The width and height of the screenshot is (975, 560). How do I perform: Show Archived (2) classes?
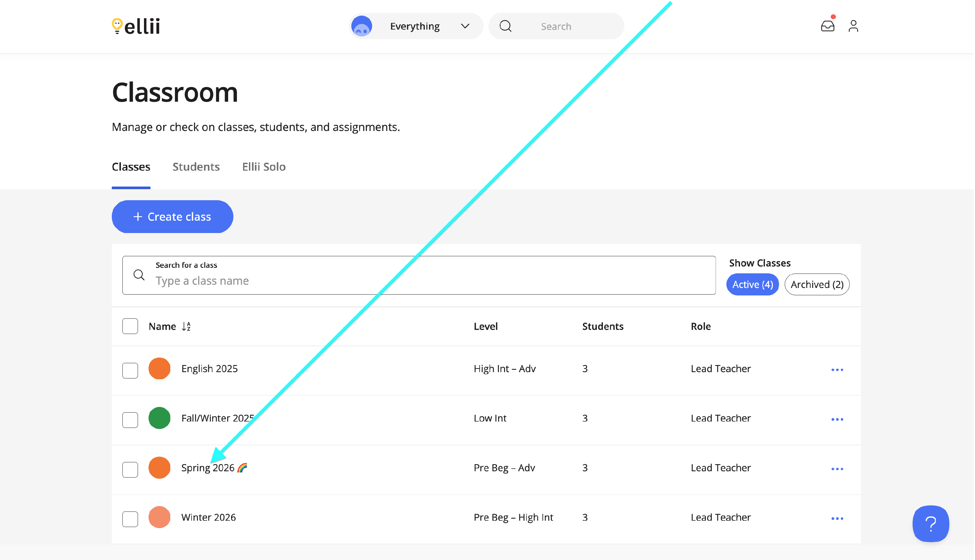[817, 285]
